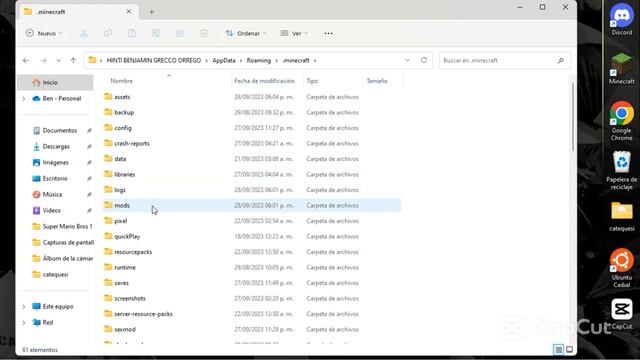Go up one folder level

coord(73,60)
